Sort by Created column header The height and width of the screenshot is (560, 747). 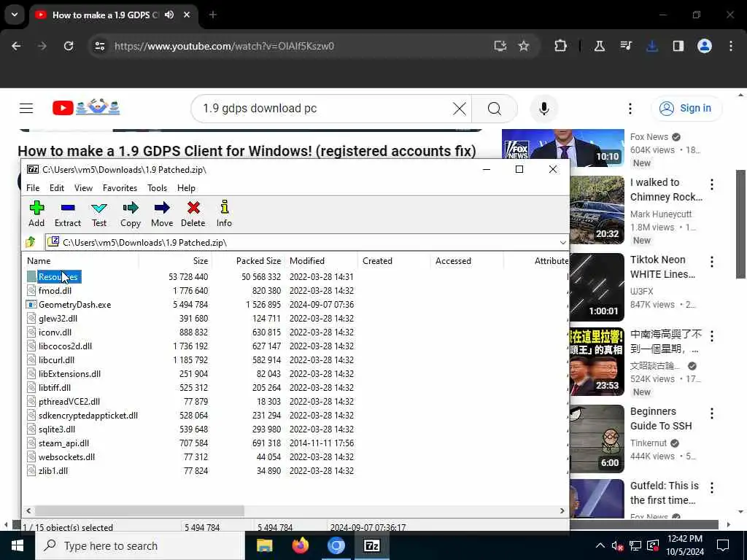(x=395, y=261)
